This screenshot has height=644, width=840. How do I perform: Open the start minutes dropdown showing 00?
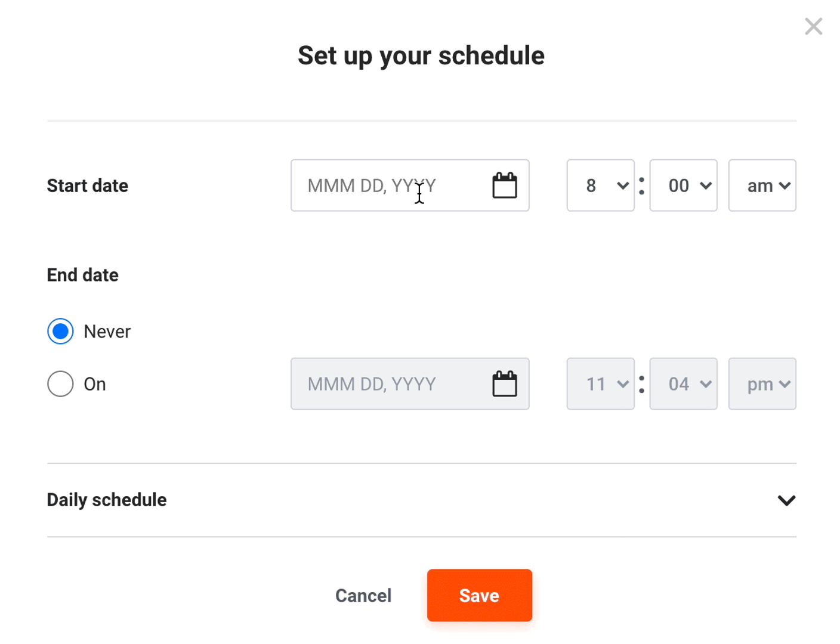point(683,185)
